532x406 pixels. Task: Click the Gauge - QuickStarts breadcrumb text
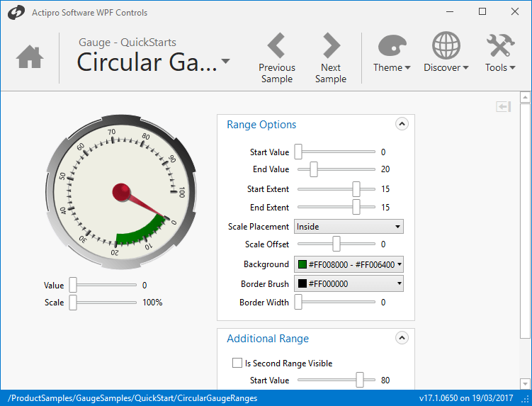coord(128,43)
